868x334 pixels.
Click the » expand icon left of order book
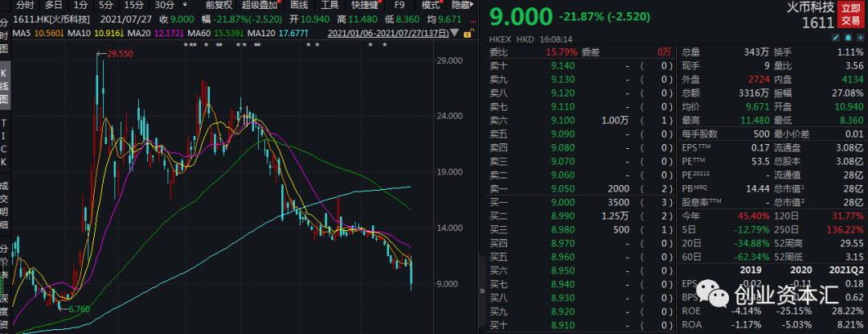(481, 291)
